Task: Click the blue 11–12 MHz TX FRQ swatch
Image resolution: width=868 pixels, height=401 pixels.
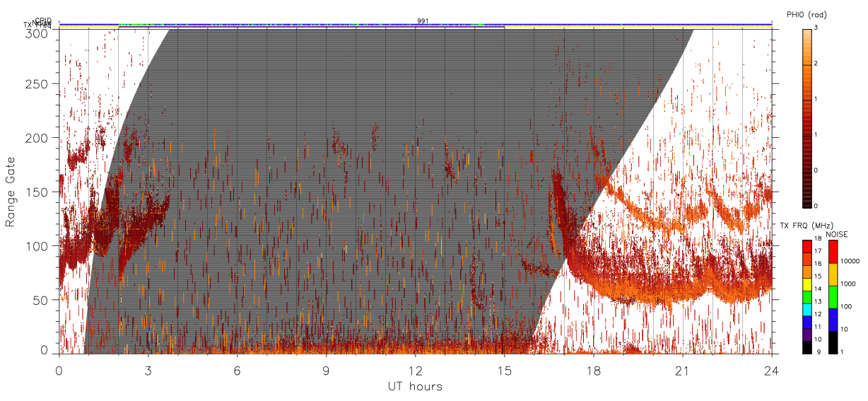Action: point(808,322)
